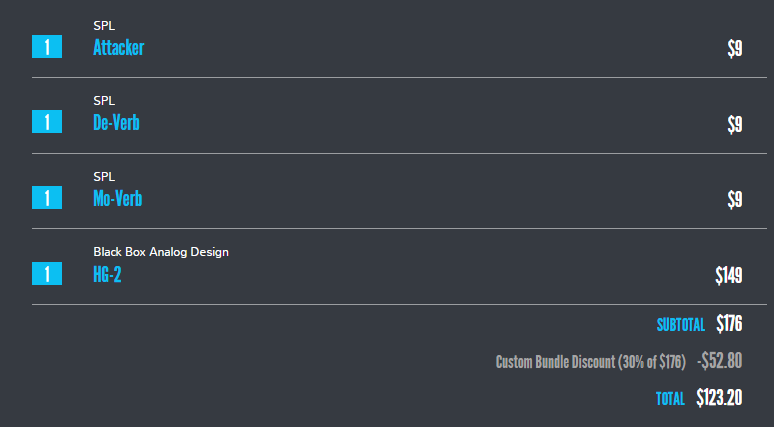Image resolution: width=774 pixels, height=427 pixels.
Task: Open the HG-2 product link
Action: [x=107, y=274]
